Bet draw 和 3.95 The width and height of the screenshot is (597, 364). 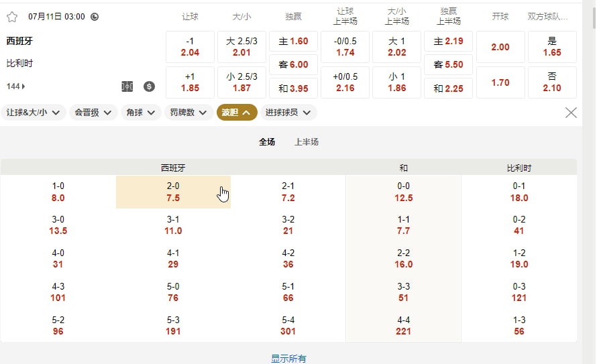pyautogui.click(x=294, y=88)
